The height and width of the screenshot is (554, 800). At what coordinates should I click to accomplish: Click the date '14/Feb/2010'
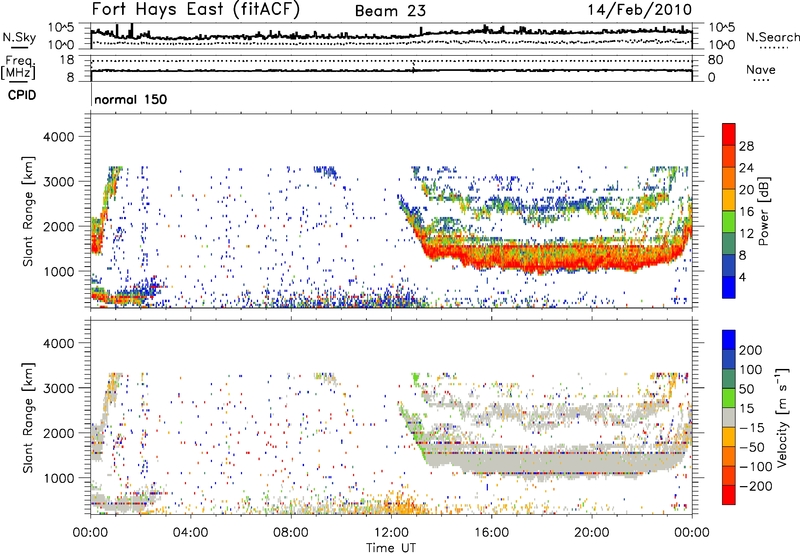tap(640, 10)
